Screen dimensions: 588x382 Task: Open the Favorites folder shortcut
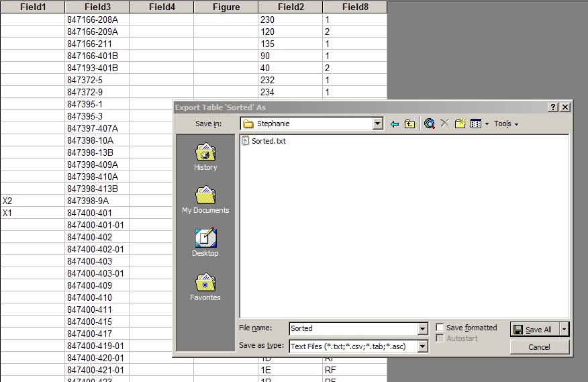205,287
